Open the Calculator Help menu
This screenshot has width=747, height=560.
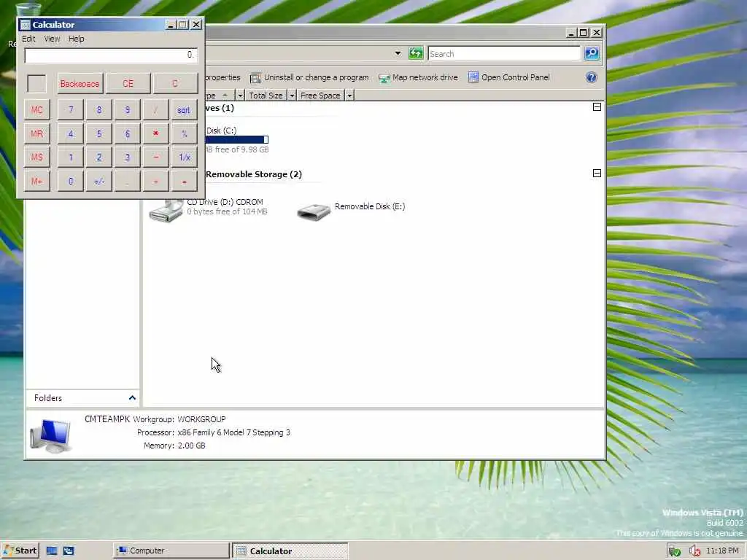click(x=76, y=39)
